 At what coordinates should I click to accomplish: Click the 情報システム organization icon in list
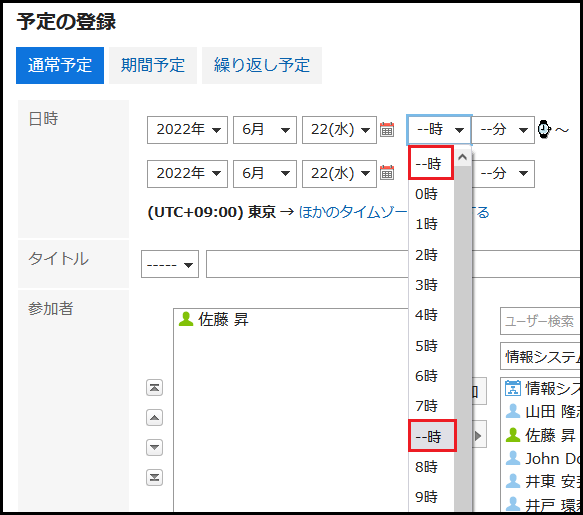point(513,388)
